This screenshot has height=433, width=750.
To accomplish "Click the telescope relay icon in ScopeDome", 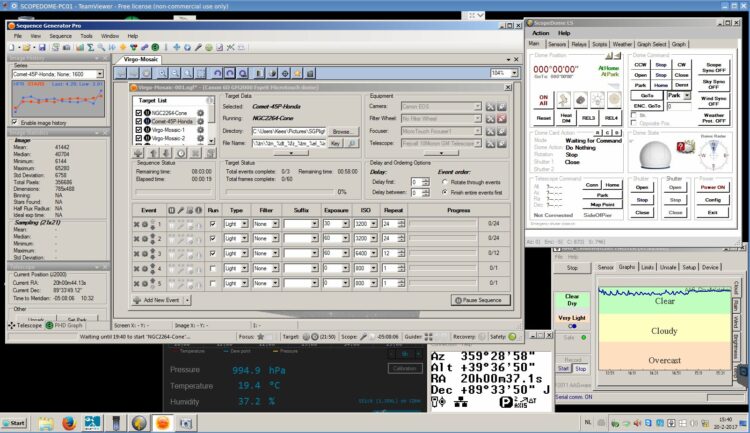I will pos(563,100).
